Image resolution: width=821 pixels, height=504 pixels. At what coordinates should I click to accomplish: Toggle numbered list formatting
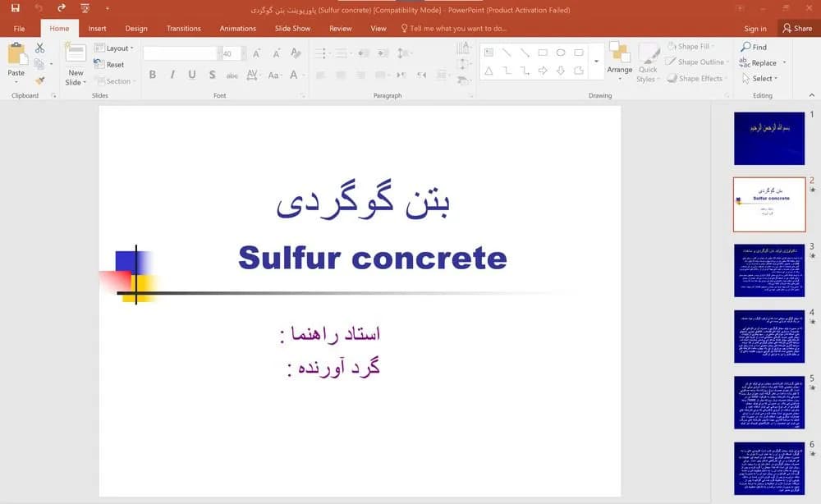[342, 53]
